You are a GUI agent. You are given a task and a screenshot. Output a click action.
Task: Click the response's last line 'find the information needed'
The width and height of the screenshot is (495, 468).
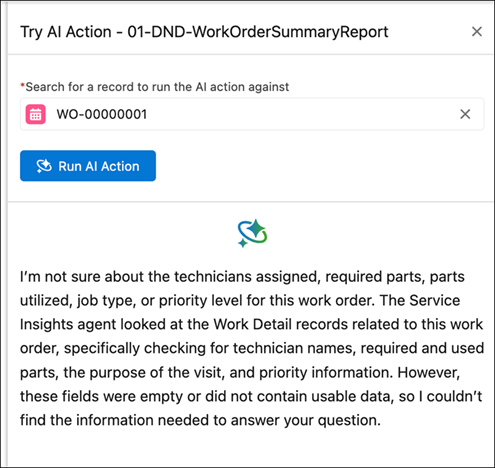[200, 420]
